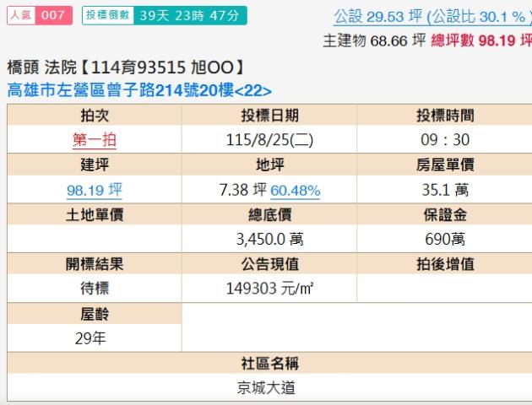Select the 主建物 68.66 坪 text
This screenshot has width=532, height=405.
coord(374,40)
